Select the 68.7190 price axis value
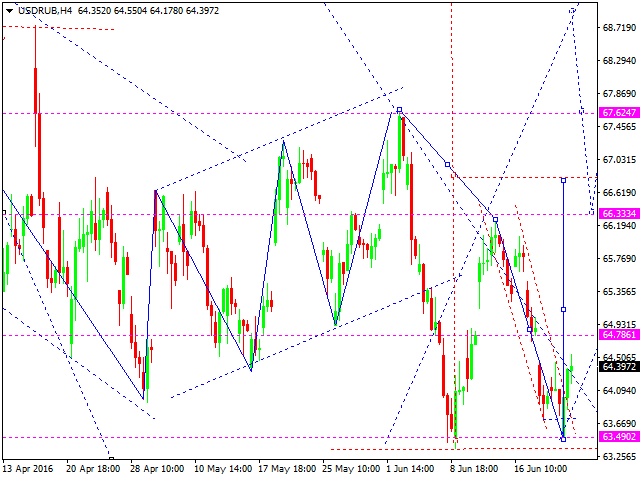640x480 pixels. tap(619, 28)
